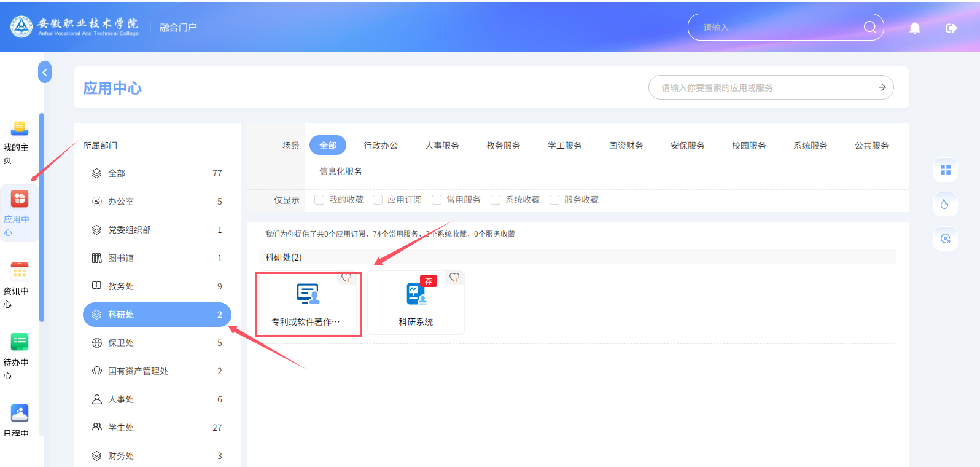Switch to the 行政办公 scene tab
The height and width of the screenshot is (467, 980).
click(380, 146)
